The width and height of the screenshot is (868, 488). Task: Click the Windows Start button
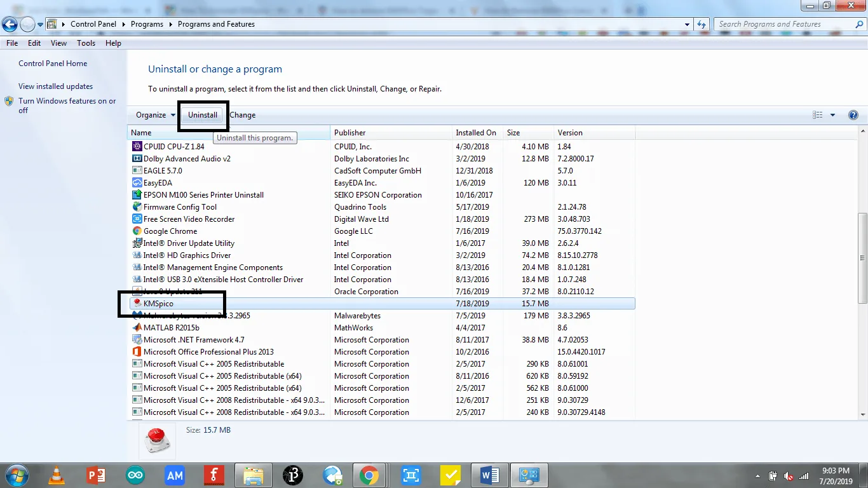pyautogui.click(x=16, y=475)
